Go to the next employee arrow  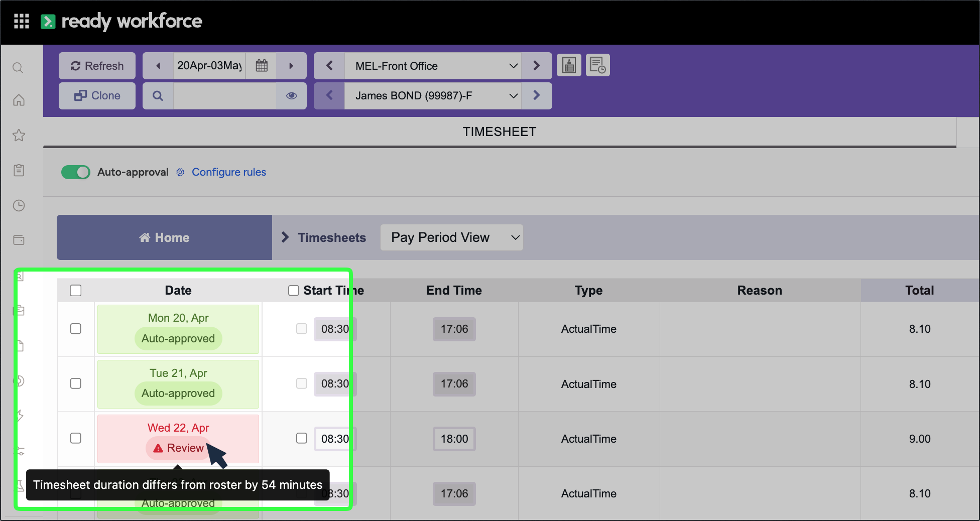[x=536, y=95]
